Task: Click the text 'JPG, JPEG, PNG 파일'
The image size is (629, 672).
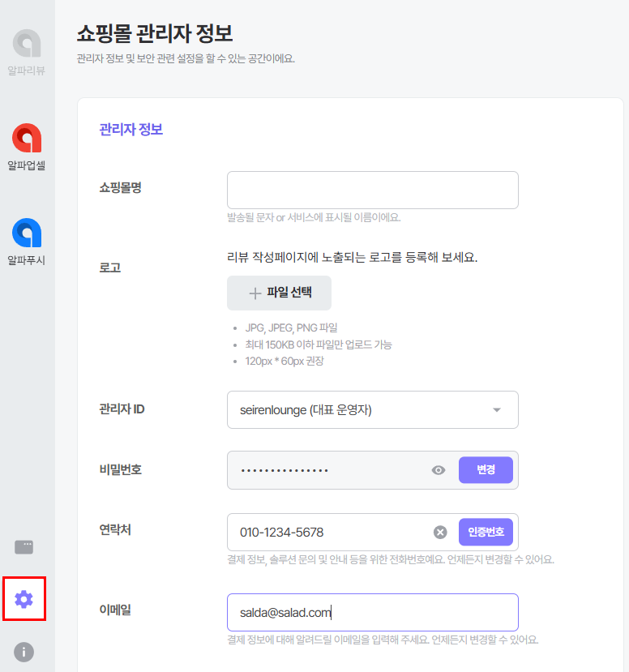Action: click(x=291, y=327)
